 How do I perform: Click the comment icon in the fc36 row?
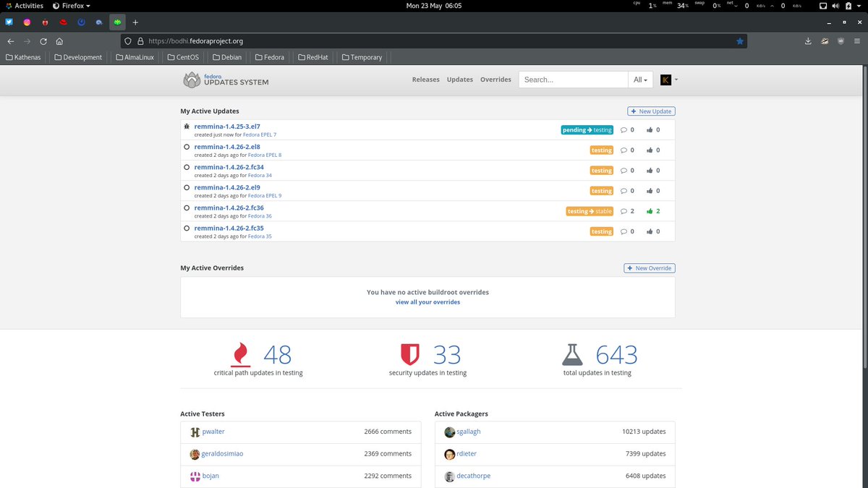(624, 211)
